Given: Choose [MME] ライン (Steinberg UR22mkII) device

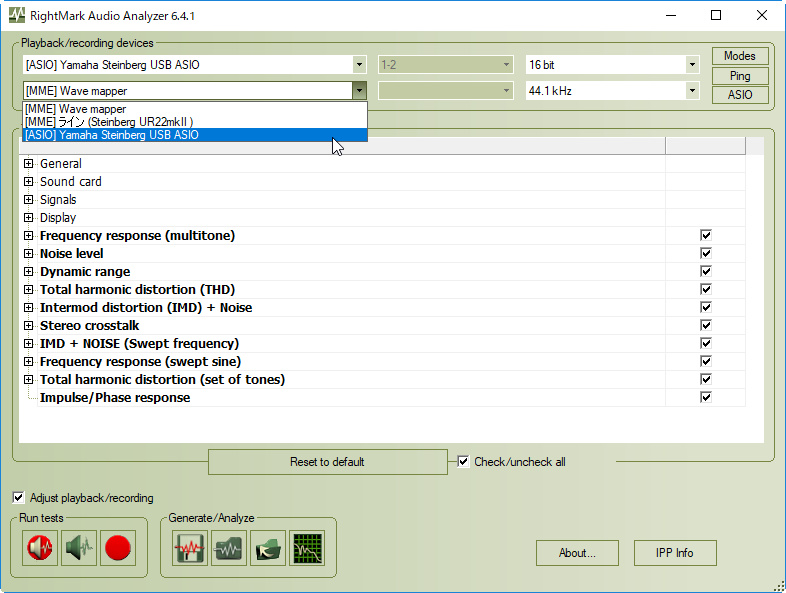Looking at the screenshot, I should click(x=195, y=122).
